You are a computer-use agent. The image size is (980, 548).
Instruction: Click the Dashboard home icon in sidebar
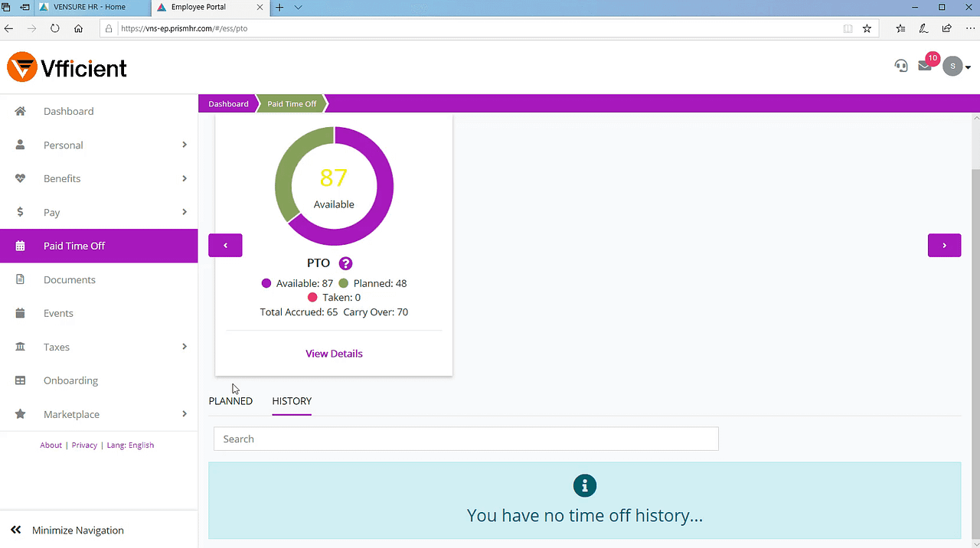coord(21,111)
